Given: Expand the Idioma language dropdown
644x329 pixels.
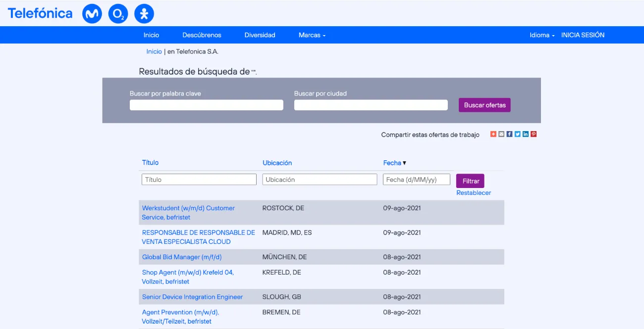Looking at the screenshot, I should (542, 35).
